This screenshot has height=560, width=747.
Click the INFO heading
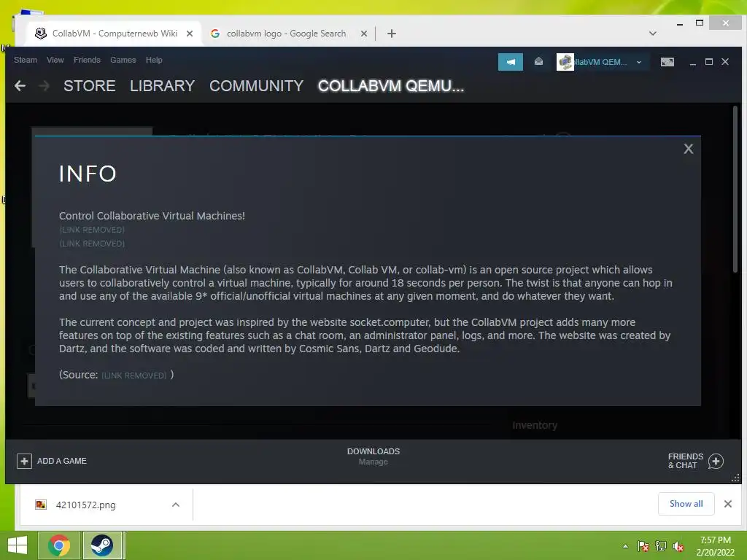pyautogui.click(x=88, y=174)
